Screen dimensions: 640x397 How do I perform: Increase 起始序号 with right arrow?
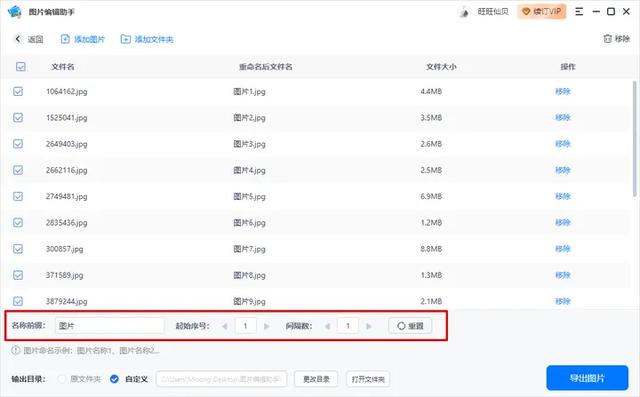coord(267,326)
